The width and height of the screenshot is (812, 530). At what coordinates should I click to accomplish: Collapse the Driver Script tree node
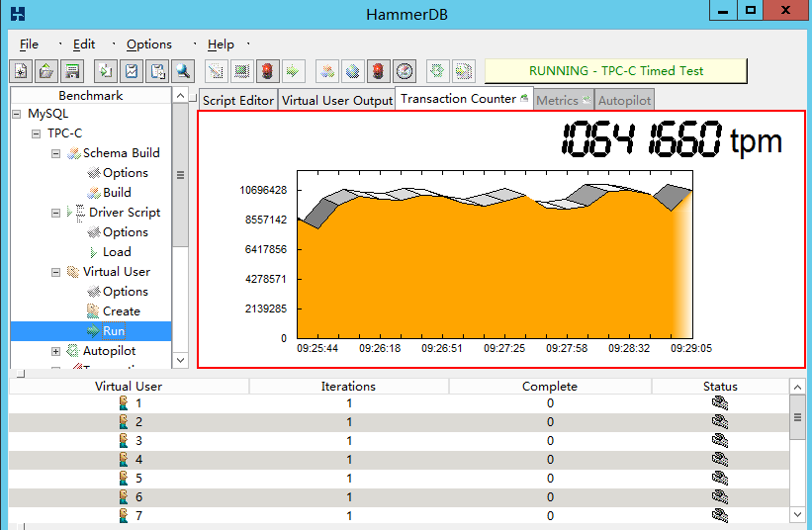click(57, 213)
